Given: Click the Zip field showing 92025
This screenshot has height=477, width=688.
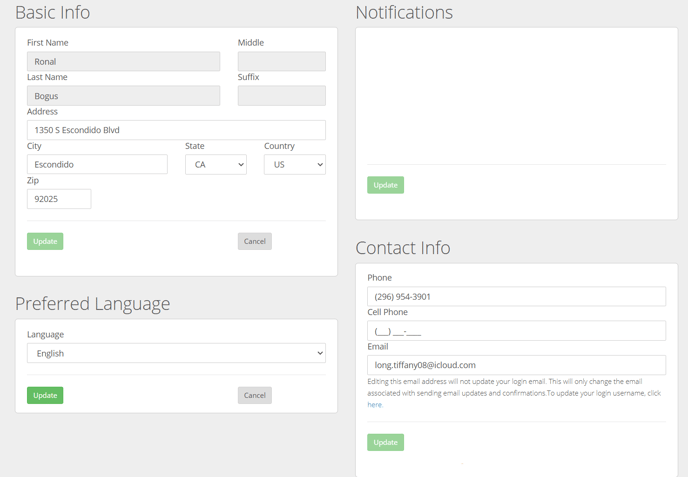Looking at the screenshot, I should click(x=59, y=199).
